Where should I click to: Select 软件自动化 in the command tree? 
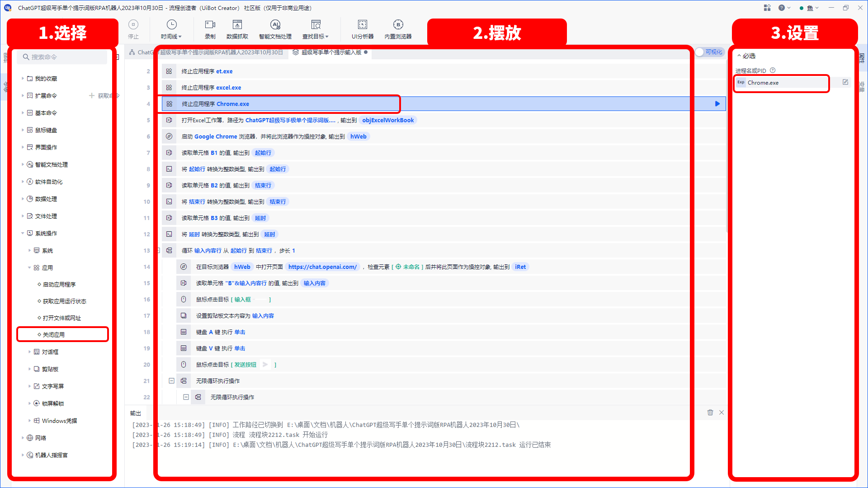pos(49,182)
